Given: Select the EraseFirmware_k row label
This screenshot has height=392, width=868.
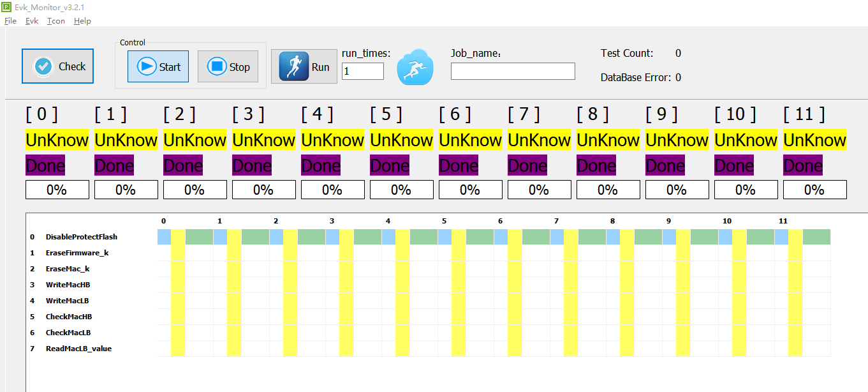Looking at the screenshot, I should (x=77, y=253).
